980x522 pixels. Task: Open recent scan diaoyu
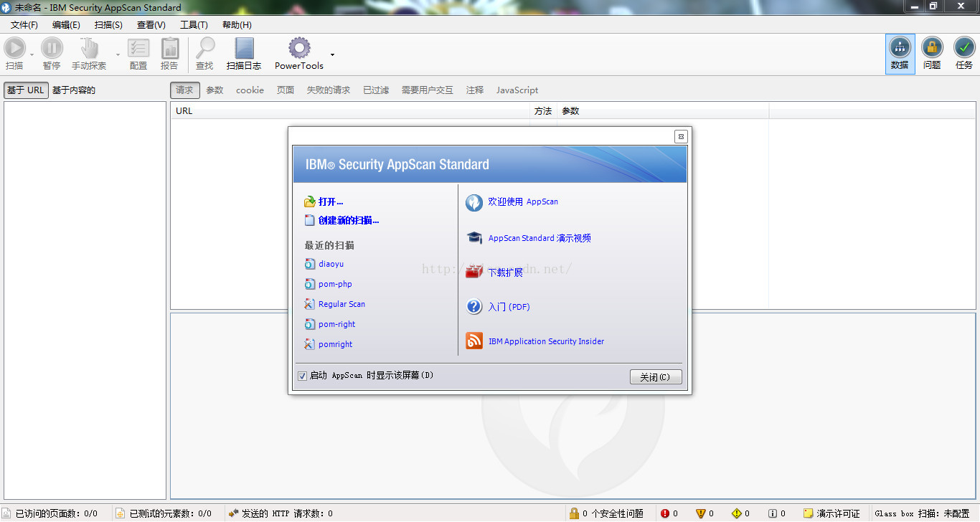click(331, 264)
